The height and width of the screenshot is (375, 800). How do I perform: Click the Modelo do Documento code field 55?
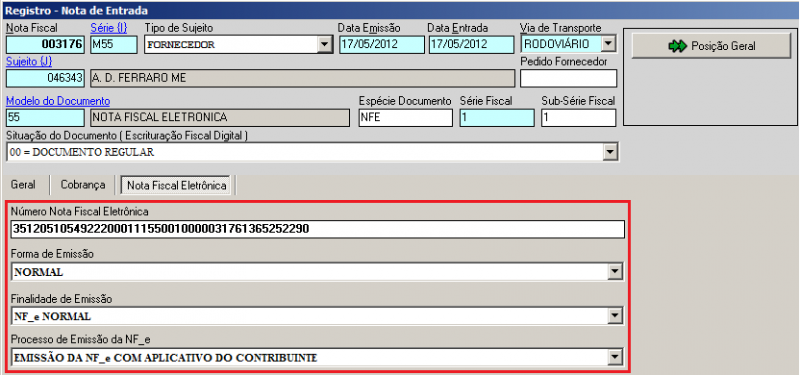click(45, 117)
